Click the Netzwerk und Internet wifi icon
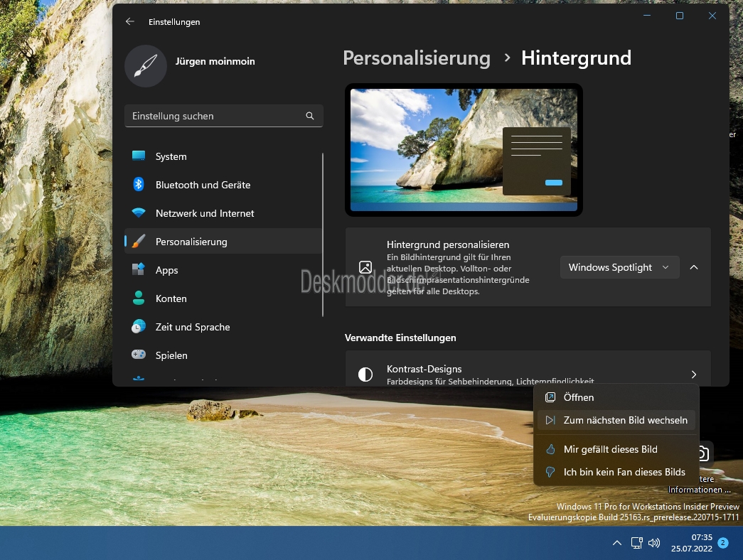The image size is (743, 560). (x=139, y=212)
